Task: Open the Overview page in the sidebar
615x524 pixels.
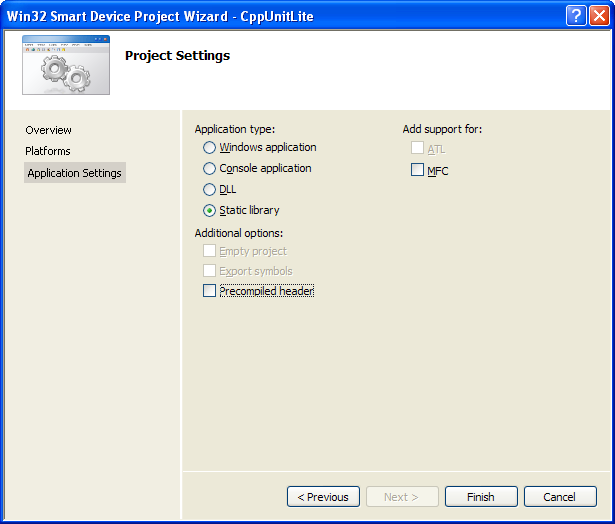Action: click(x=48, y=130)
